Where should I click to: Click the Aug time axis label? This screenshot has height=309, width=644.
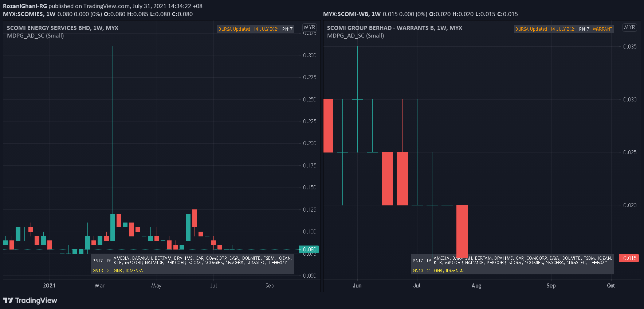[x=476, y=285]
